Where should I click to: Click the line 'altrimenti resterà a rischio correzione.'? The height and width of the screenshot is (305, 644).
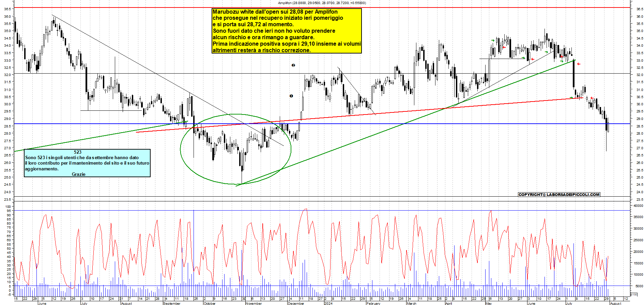[262, 50]
